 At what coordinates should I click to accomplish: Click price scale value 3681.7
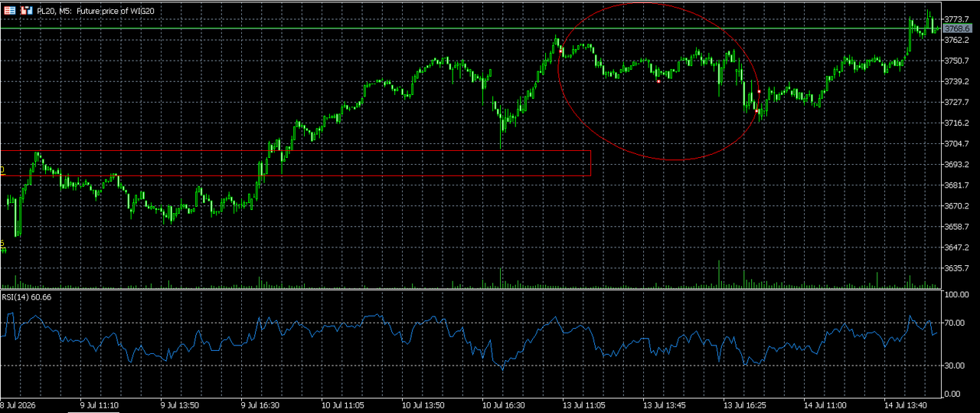957,185
